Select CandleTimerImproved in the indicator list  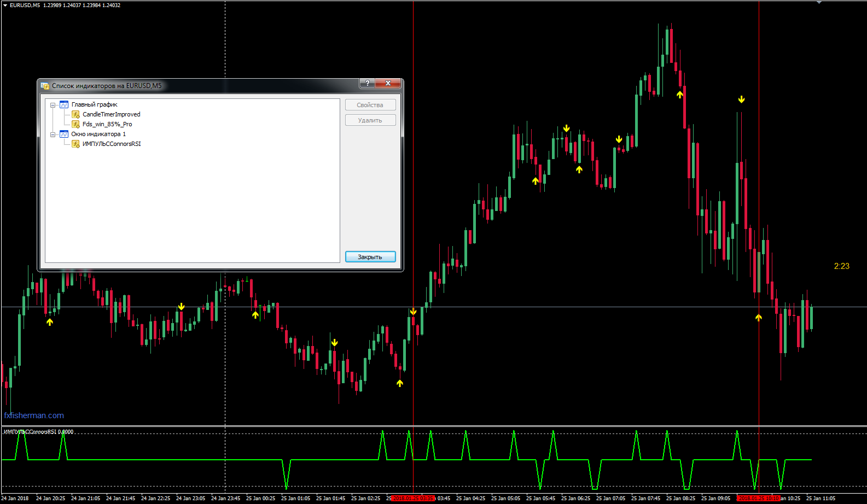pyautogui.click(x=112, y=114)
